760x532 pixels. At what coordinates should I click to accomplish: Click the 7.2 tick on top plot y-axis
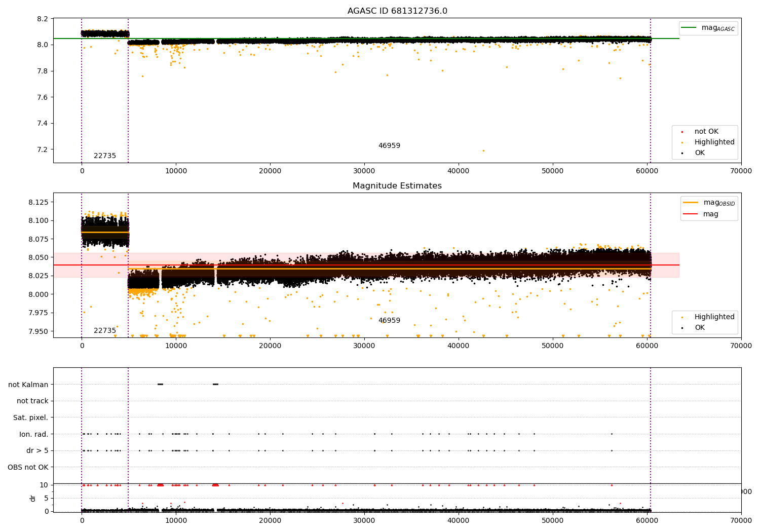43,150
